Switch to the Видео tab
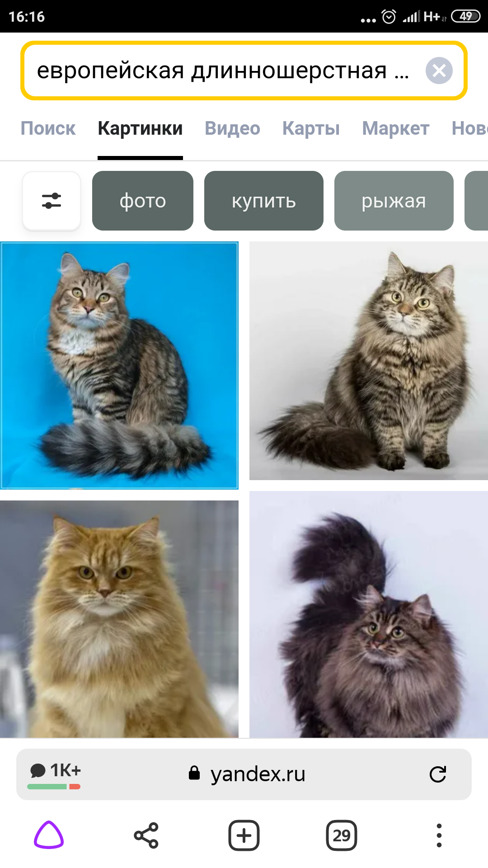This screenshot has width=488, height=868. (x=232, y=128)
